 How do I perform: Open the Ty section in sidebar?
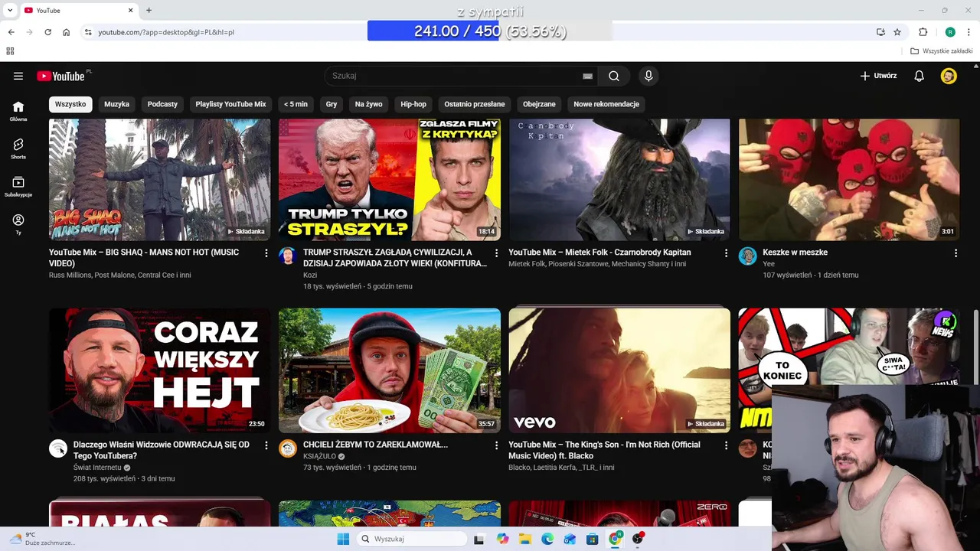coord(18,223)
